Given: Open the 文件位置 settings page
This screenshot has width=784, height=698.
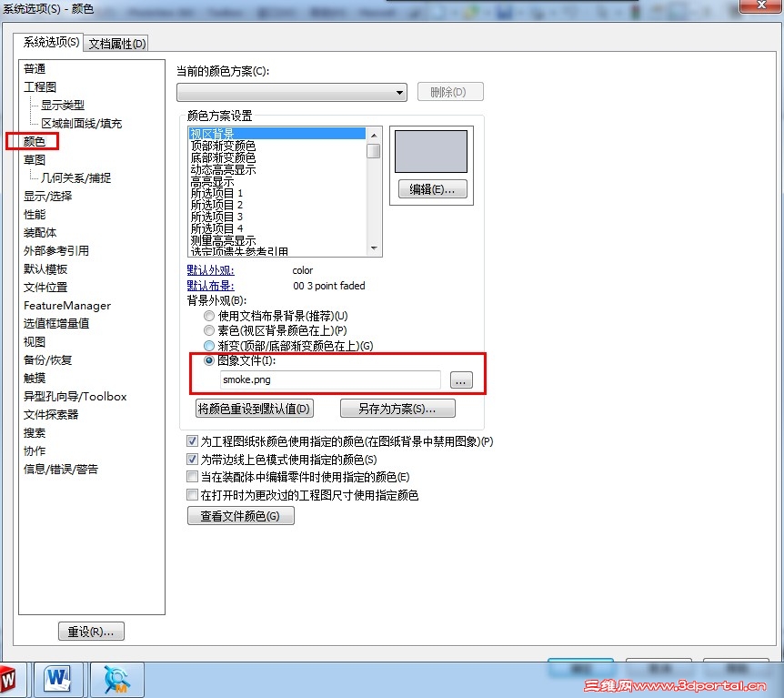Looking at the screenshot, I should pyautogui.click(x=47, y=287).
